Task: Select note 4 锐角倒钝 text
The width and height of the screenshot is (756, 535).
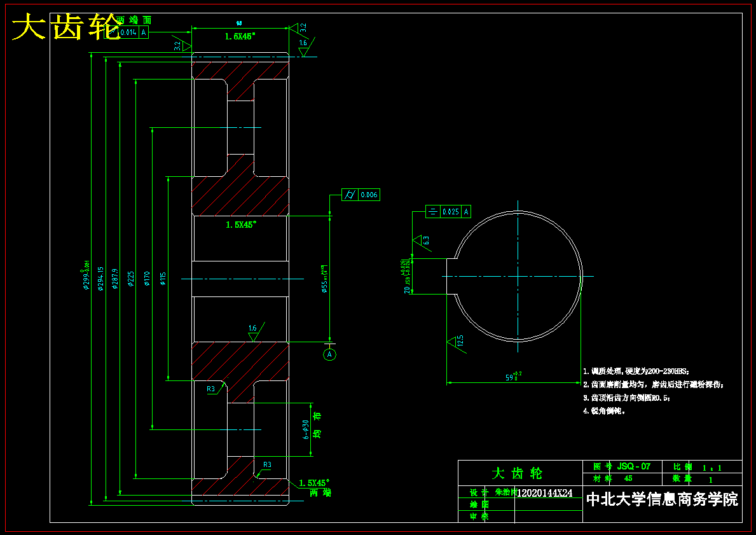Action: pos(604,411)
